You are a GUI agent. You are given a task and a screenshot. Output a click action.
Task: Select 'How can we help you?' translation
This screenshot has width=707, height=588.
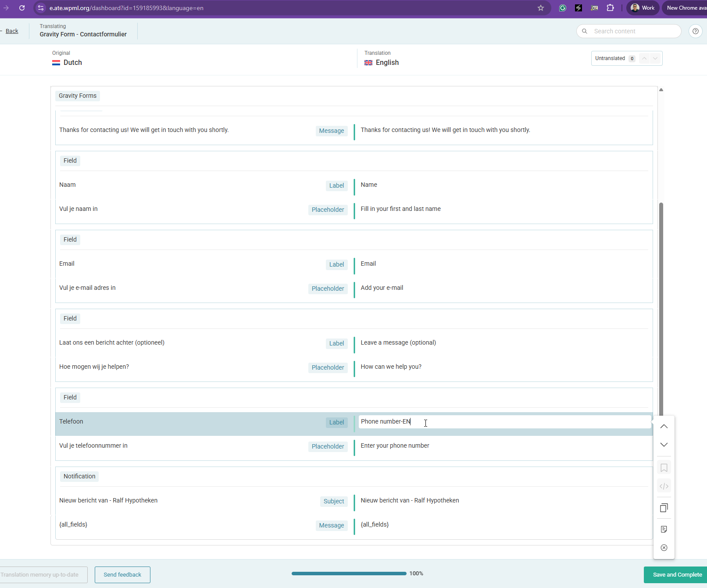pyautogui.click(x=391, y=367)
